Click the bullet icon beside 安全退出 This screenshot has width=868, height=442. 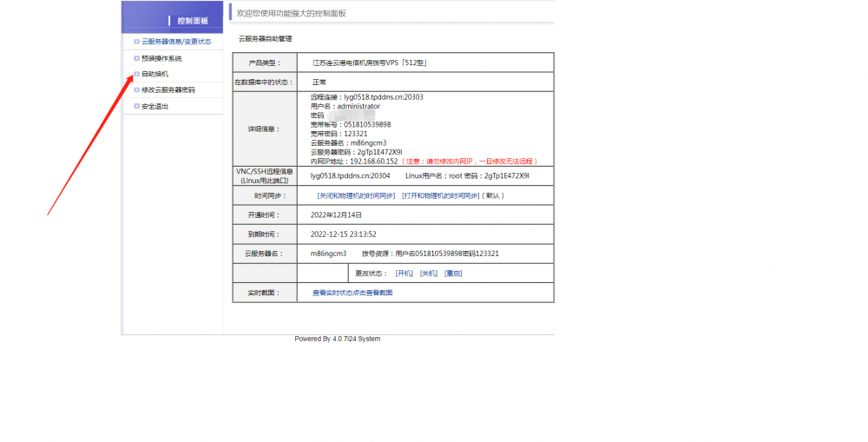(137, 106)
